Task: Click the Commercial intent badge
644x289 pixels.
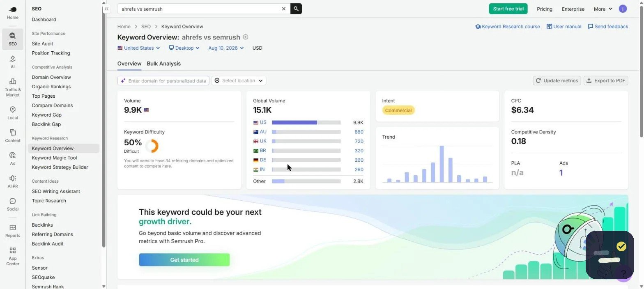Action: pyautogui.click(x=398, y=110)
